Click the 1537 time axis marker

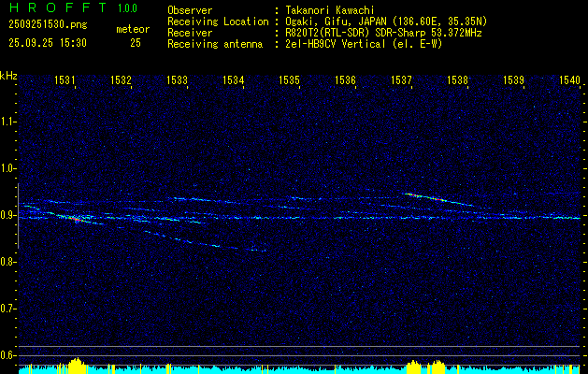click(x=402, y=80)
